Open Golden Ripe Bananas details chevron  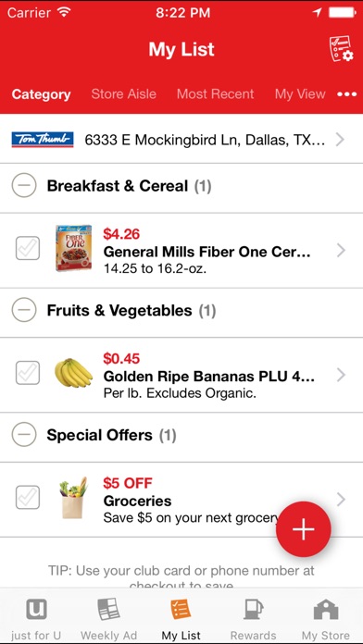pyautogui.click(x=341, y=375)
